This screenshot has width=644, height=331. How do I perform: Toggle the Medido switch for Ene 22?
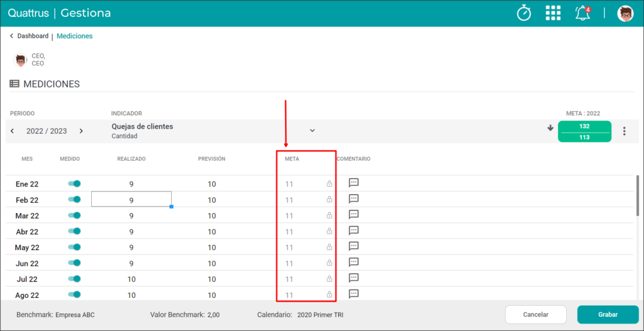[x=74, y=184]
